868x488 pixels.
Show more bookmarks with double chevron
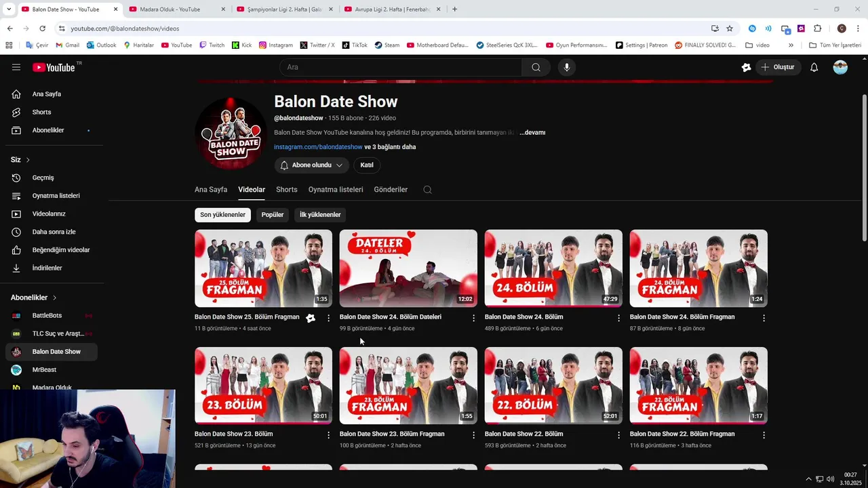click(x=791, y=45)
